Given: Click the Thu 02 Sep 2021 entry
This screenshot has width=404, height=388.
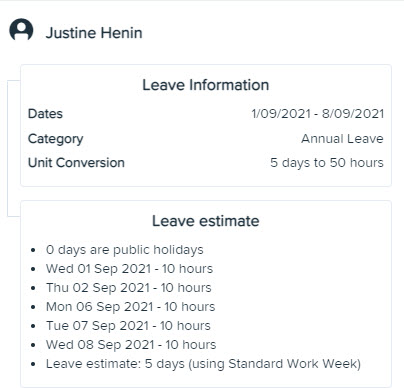Looking at the screenshot, I should point(129,288).
